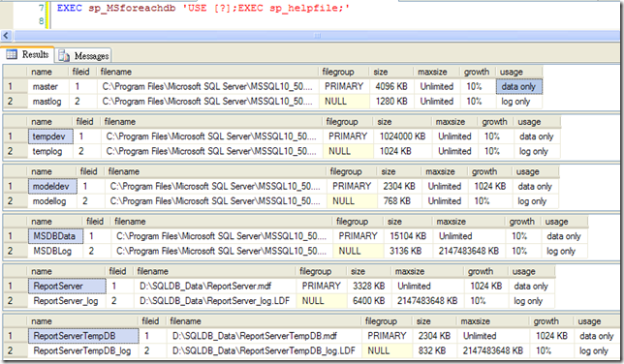Select the 'ReportServer' name cell
Image resolution: width=624 pixels, height=364 pixels.
point(67,286)
